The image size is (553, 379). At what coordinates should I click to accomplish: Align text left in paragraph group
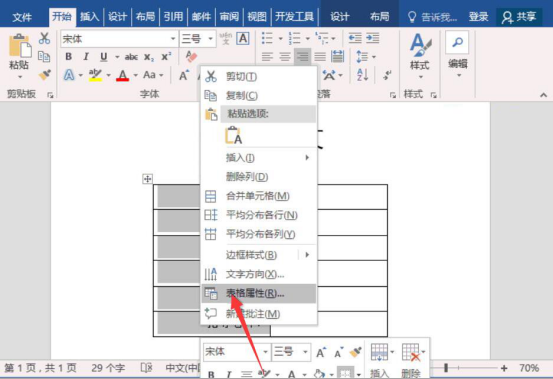[267, 56]
